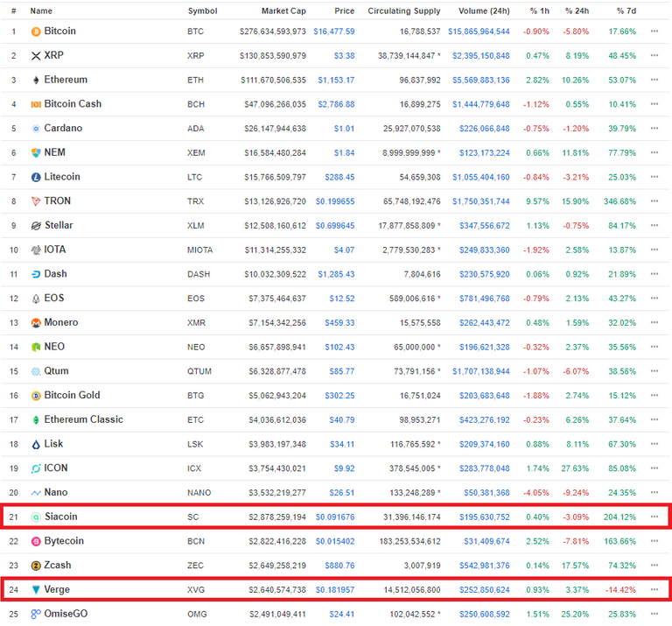
Task: Click the Monero logo icon
Action: point(36,323)
